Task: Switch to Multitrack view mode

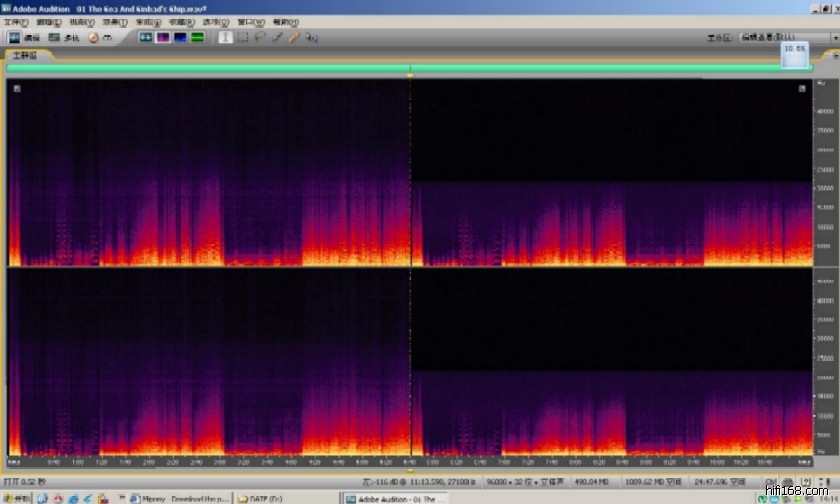Action: coord(64,37)
